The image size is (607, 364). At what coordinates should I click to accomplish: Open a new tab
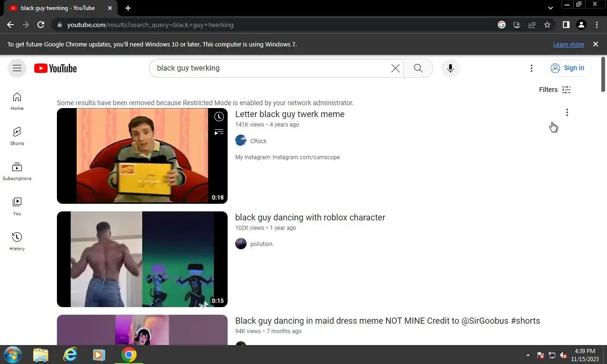(x=128, y=8)
